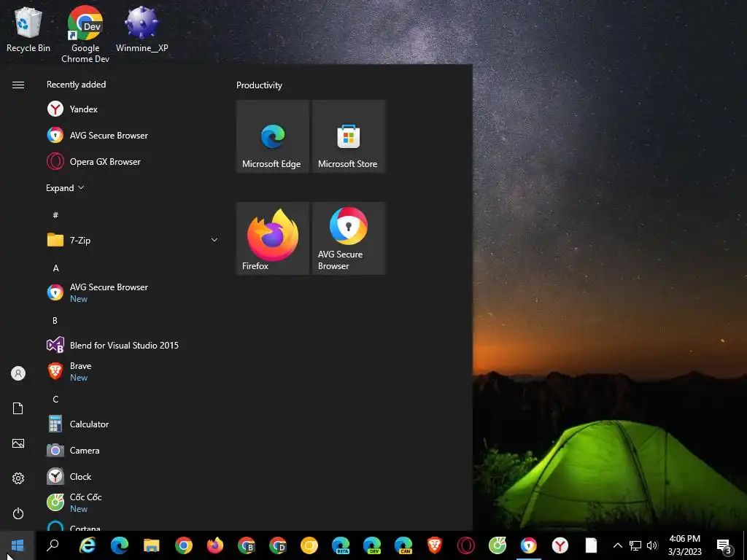Launch Brave from the app list
This screenshot has width=747, height=560.
132,371
